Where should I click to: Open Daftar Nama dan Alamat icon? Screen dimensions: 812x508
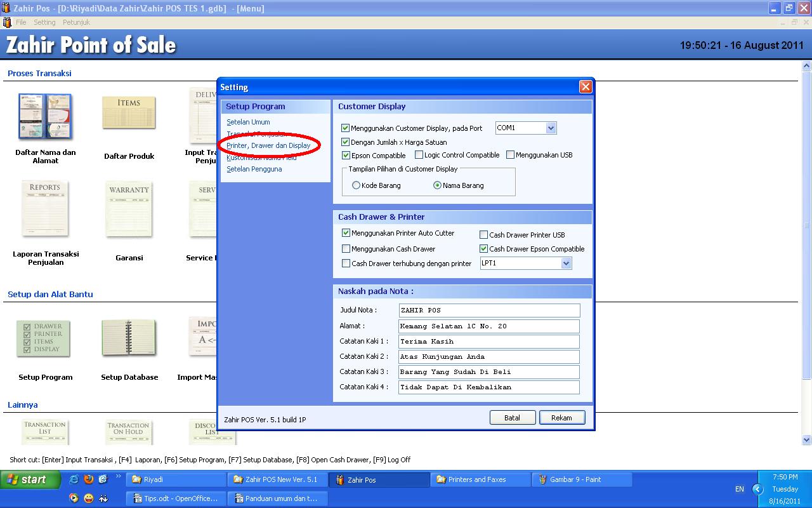(x=46, y=117)
